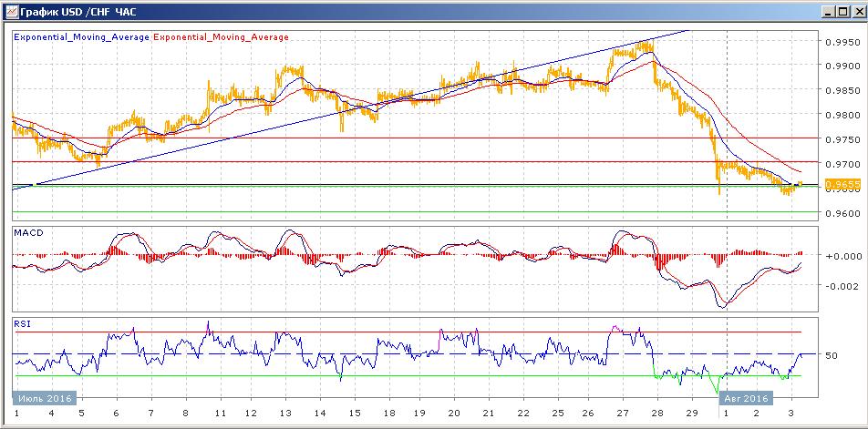Click the Июль 2016 month marker

point(44,398)
